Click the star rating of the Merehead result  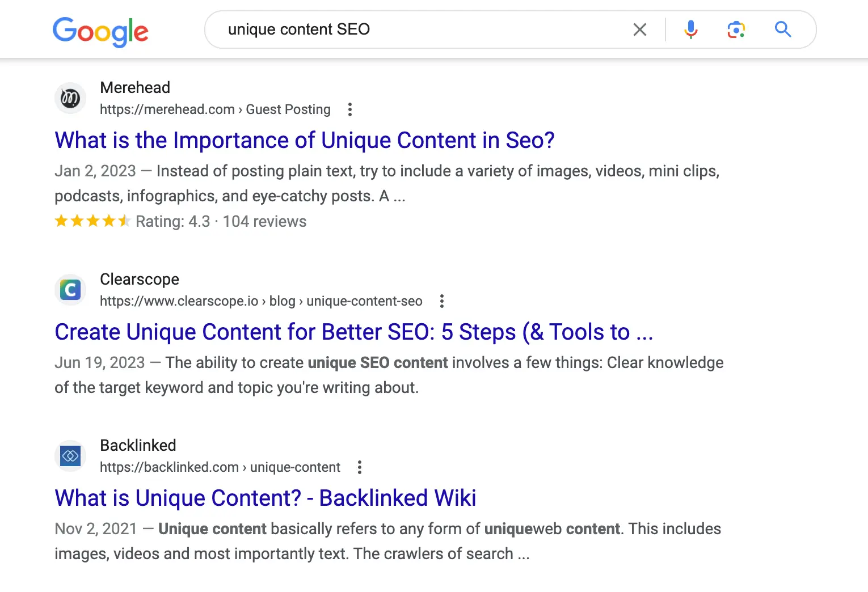click(92, 221)
